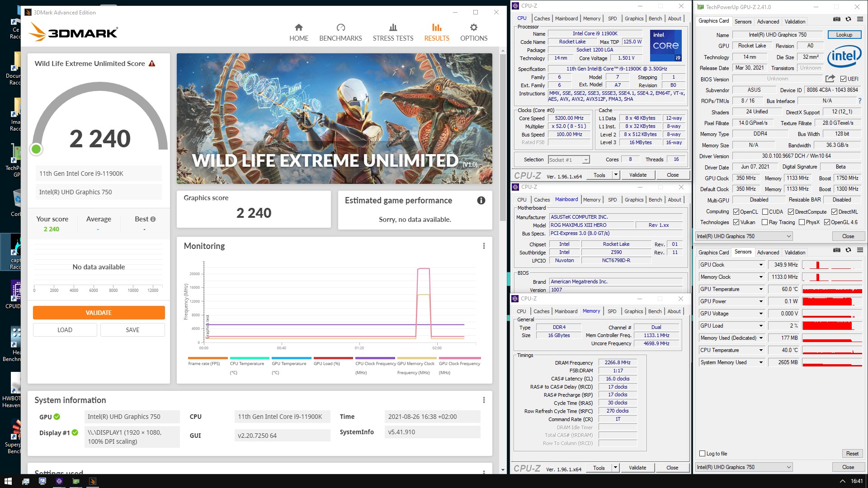Take a screenshot with the GPU-Z Graphics Card camera icon
The image size is (868, 488).
pos(837,19)
